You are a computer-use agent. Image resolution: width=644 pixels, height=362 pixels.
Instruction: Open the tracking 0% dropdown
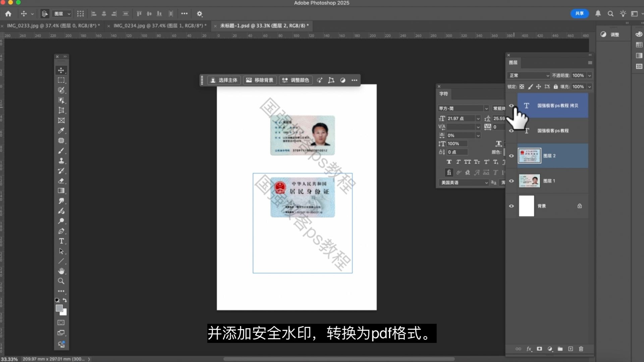(x=478, y=135)
